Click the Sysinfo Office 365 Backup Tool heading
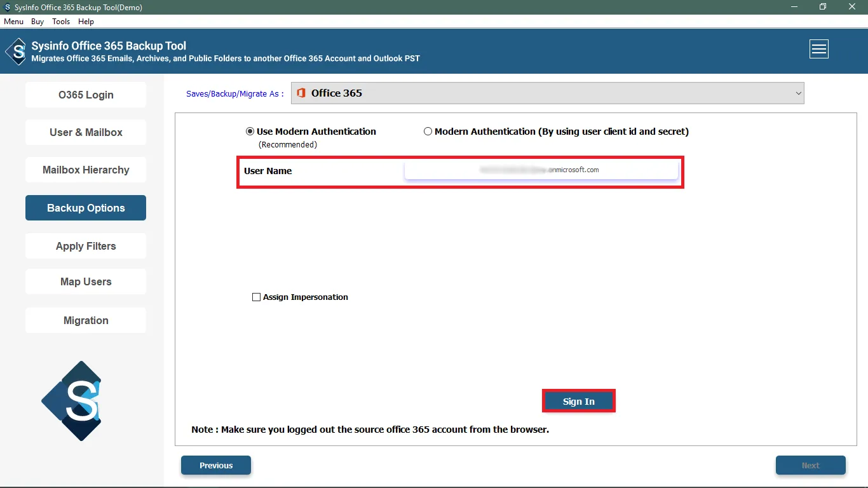The width and height of the screenshot is (868, 488). tap(109, 46)
